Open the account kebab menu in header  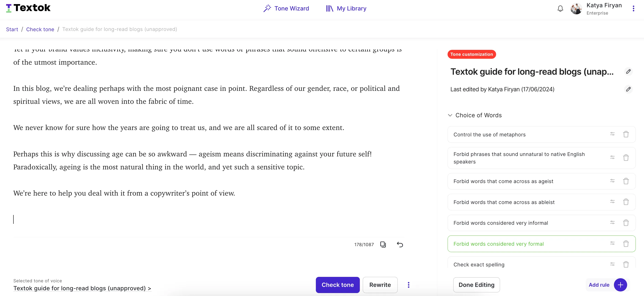[634, 9]
